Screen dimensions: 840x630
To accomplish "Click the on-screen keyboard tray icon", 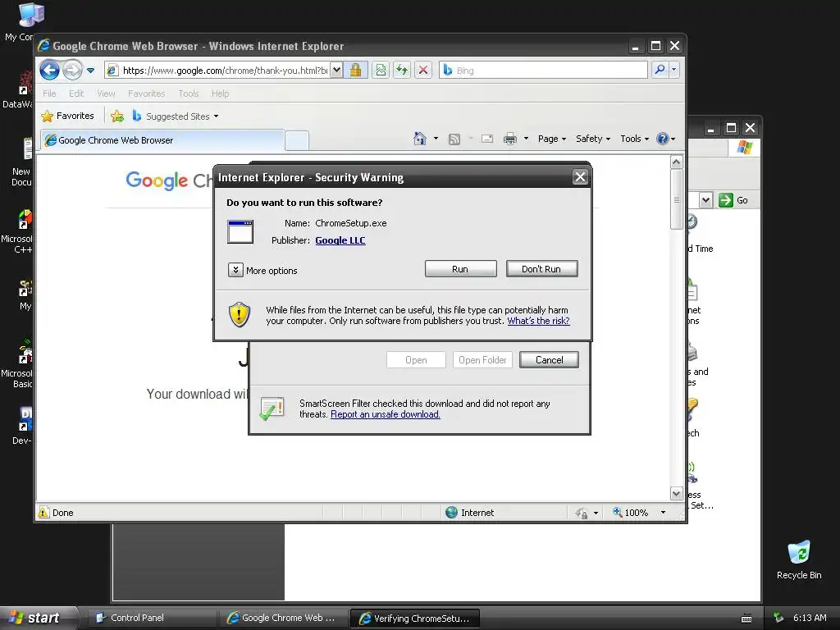I will click(746, 619).
